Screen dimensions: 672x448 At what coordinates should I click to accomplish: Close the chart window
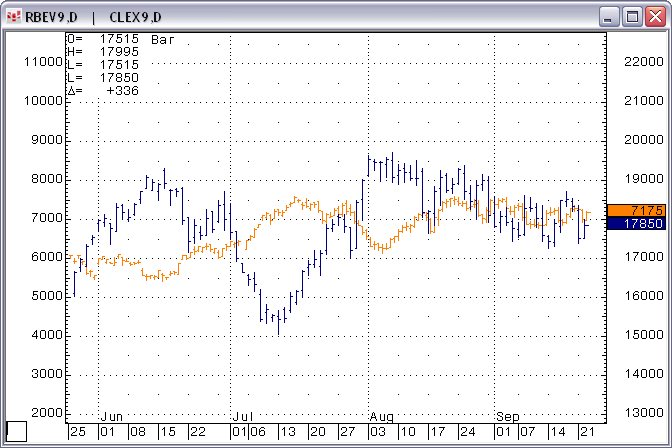click(654, 16)
